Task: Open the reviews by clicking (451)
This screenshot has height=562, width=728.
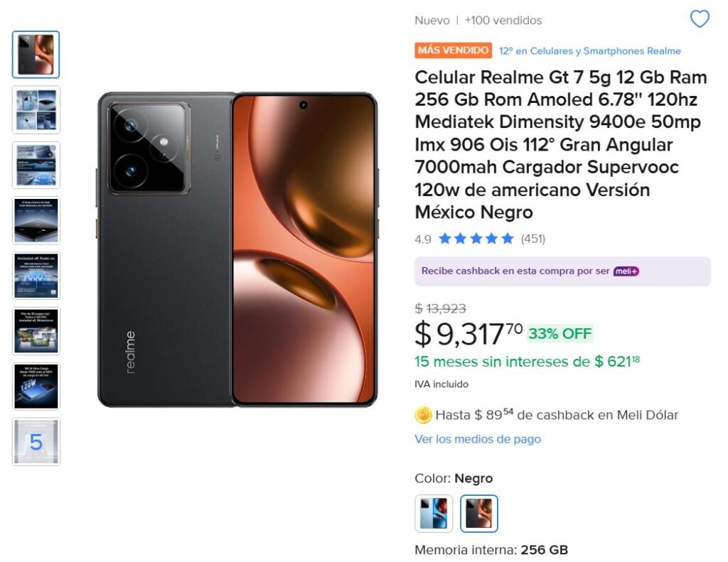Action: pyautogui.click(x=532, y=239)
